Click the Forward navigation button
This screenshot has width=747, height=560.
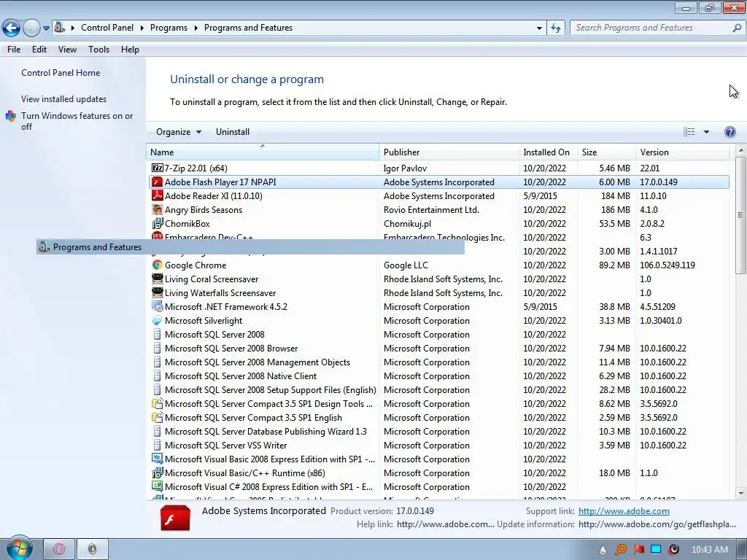pyautogui.click(x=31, y=28)
